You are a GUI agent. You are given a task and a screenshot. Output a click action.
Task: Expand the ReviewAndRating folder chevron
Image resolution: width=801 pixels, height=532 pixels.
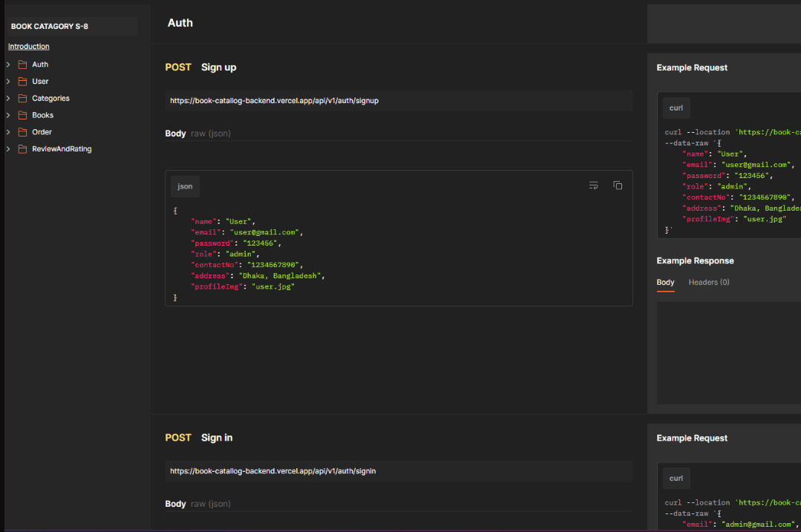point(8,148)
